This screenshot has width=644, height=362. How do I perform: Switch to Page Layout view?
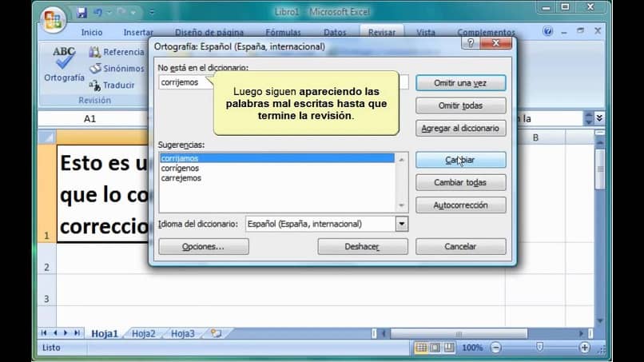pyautogui.click(x=435, y=348)
